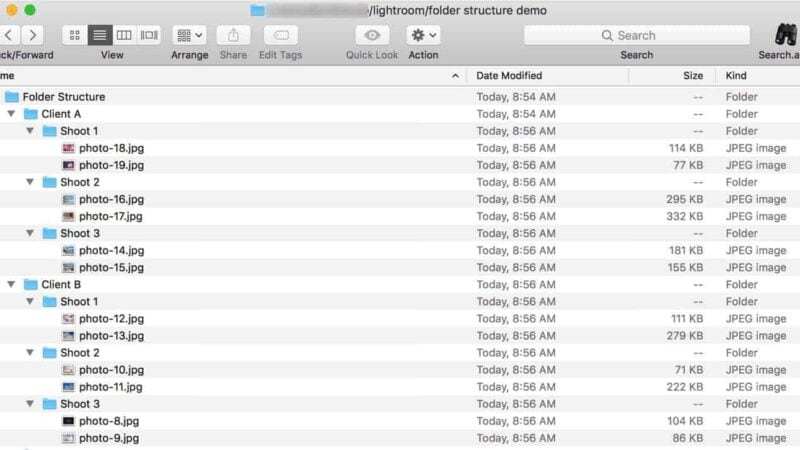Image resolution: width=800 pixels, height=450 pixels.
Task: Select photo-18.jpg thumbnail icon
Action: coord(68,148)
